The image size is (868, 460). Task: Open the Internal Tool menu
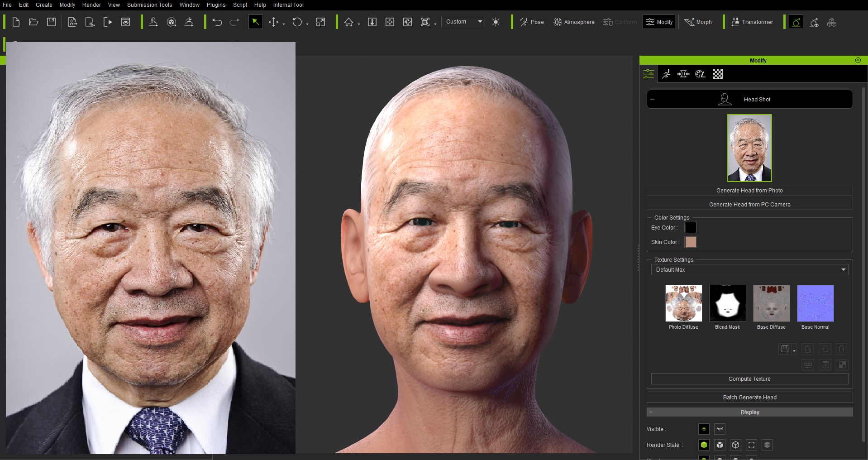288,5
